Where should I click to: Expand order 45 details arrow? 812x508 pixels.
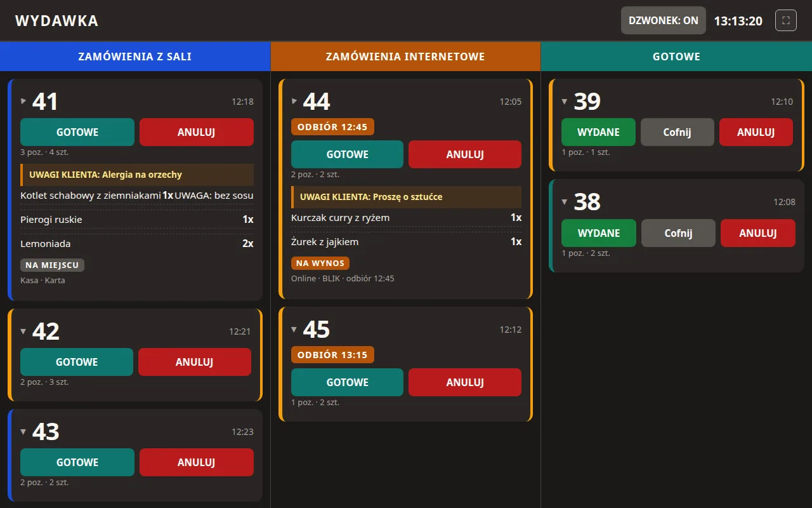[294, 328]
